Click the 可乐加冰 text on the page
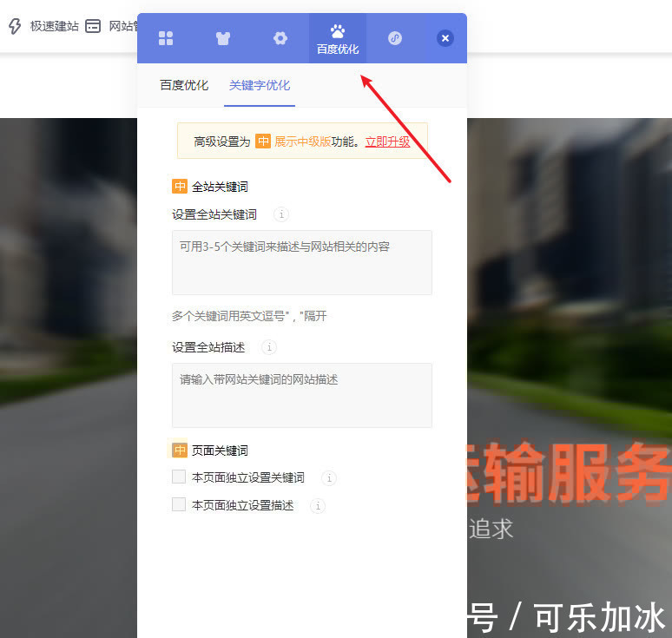 pyautogui.click(x=599, y=618)
